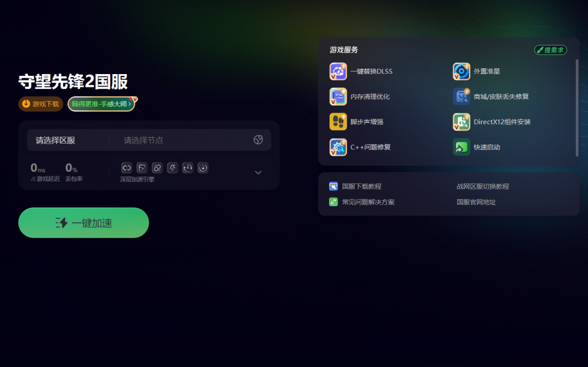Launch the 外置准星 crosshair tool icon

tap(461, 71)
